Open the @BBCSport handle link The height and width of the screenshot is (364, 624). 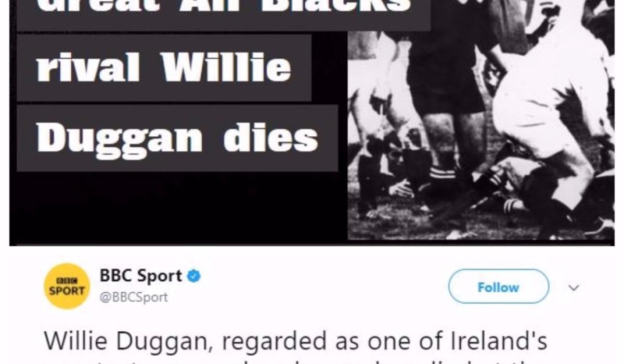(x=133, y=297)
